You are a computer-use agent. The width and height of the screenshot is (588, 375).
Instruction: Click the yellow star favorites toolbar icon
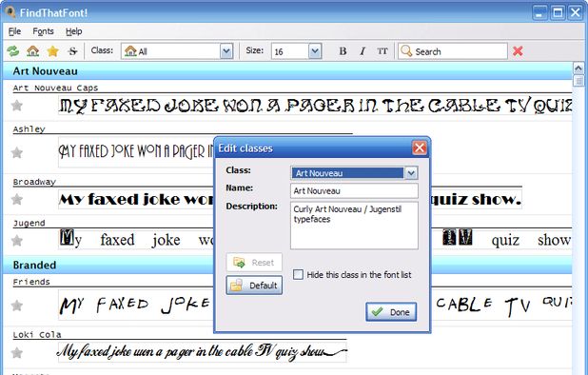(x=53, y=51)
